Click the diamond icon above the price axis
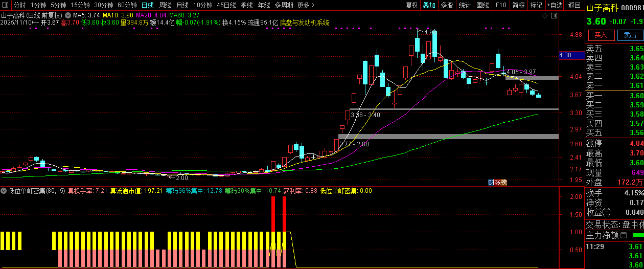The image size is (644, 269). (544, 15)
